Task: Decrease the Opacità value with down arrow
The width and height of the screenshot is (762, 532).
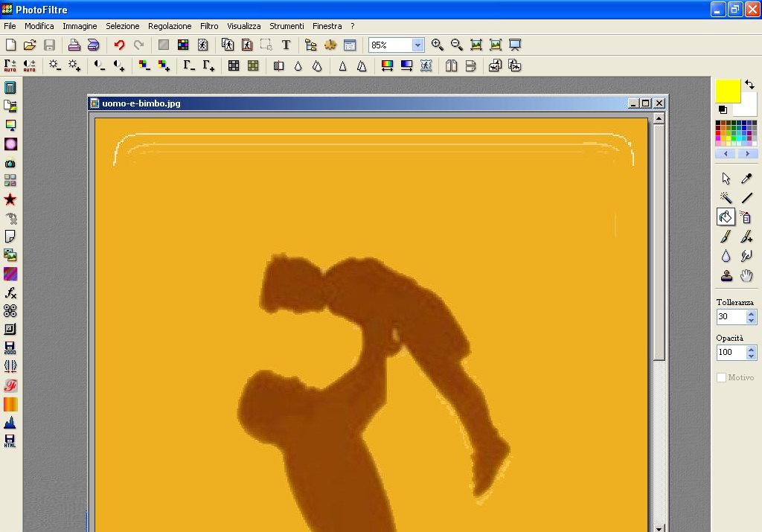Action: coord(751,356)
